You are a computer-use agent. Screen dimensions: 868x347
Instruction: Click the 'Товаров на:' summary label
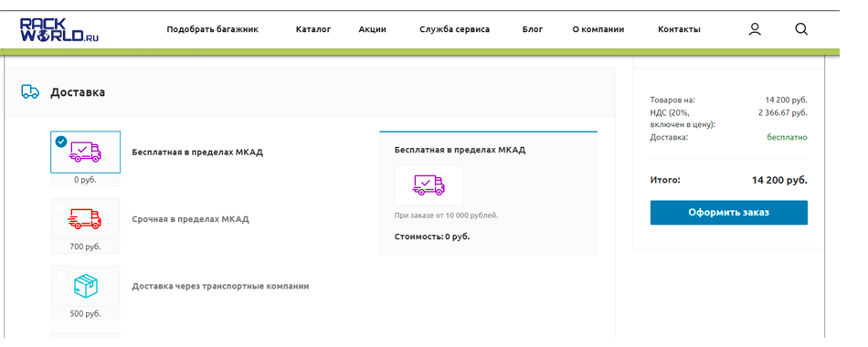tap(672, 100)
